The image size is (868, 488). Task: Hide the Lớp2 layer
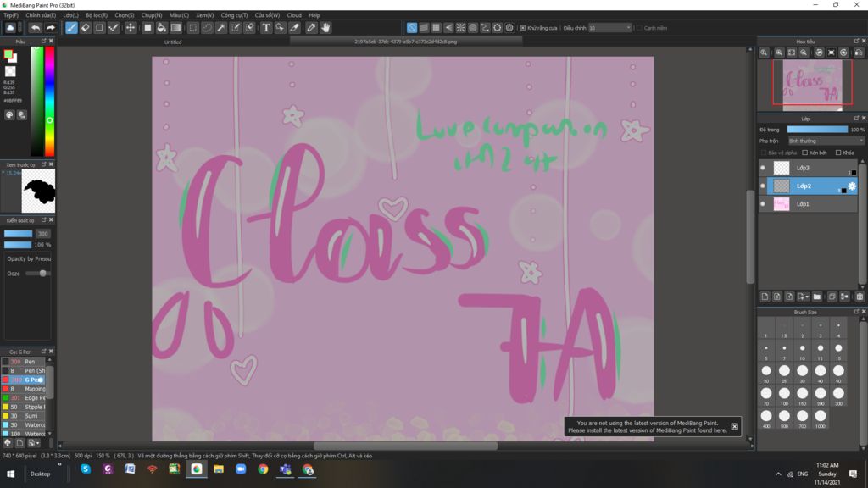pos(763,186)
